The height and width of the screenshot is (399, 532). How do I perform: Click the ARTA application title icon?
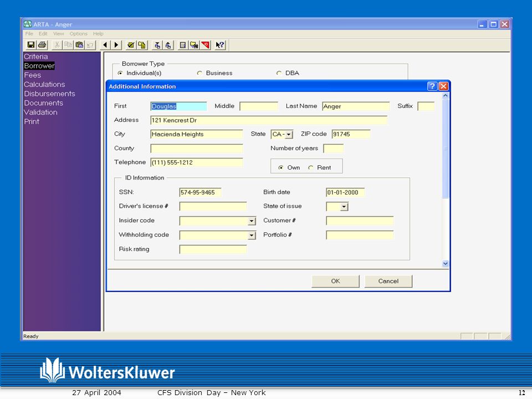tap(28, 24)
